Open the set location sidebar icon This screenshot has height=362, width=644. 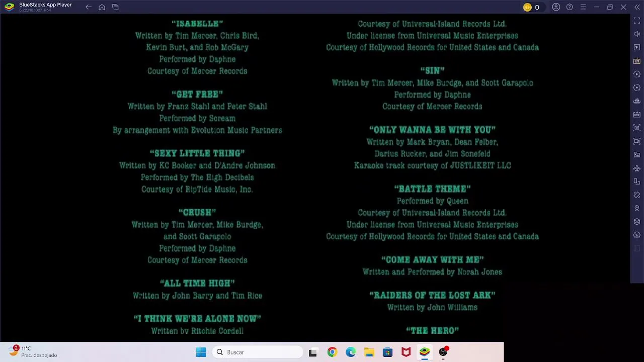click(x=637, y=208)
